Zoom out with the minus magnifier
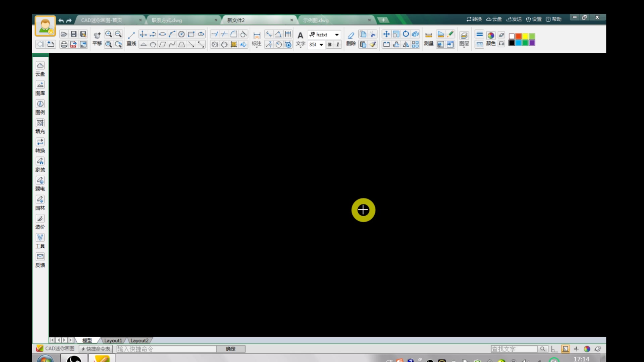Viewport: 644px width, 362px height. [x=118, y=34]
